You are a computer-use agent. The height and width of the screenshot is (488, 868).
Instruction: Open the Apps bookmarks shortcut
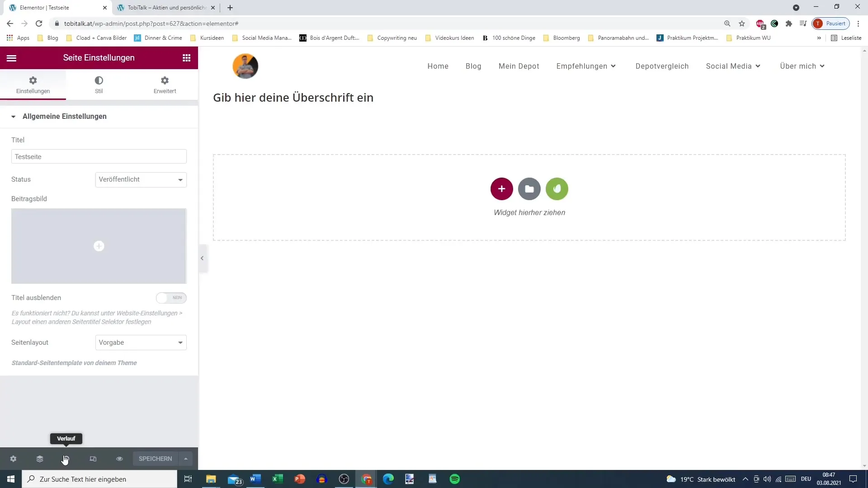tap(18, 38)
